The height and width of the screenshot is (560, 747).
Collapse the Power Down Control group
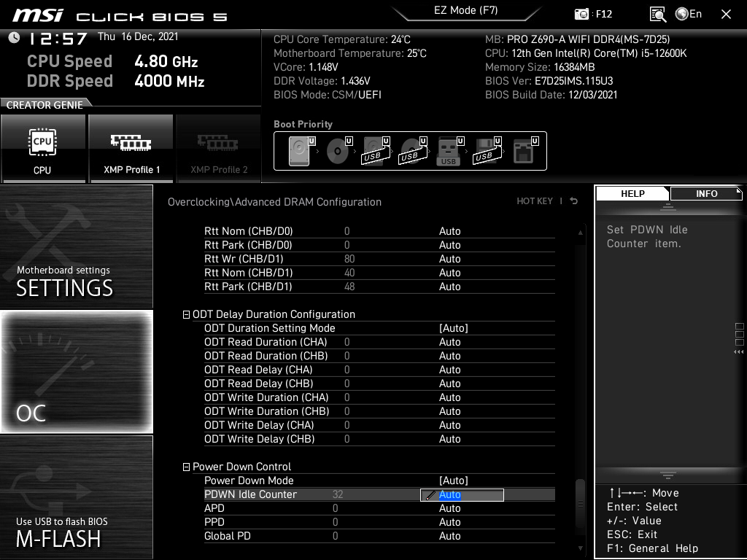pyautogui.click(x=186, y=467)
